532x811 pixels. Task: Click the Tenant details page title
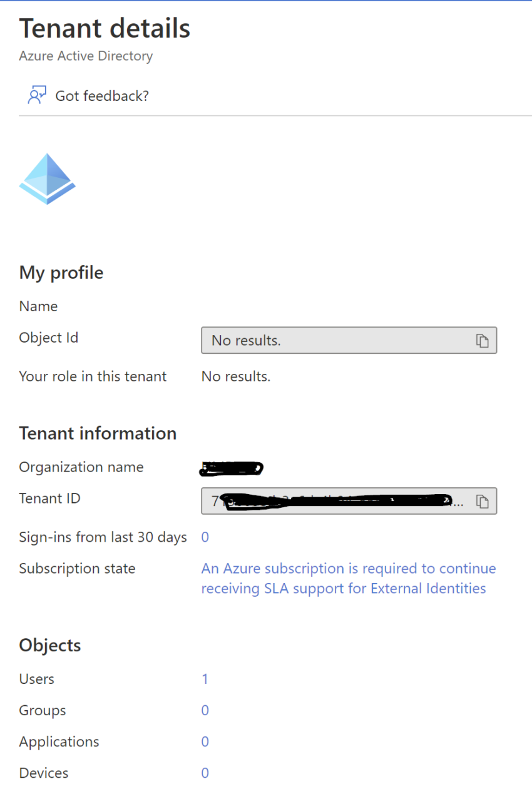(105, 29)
